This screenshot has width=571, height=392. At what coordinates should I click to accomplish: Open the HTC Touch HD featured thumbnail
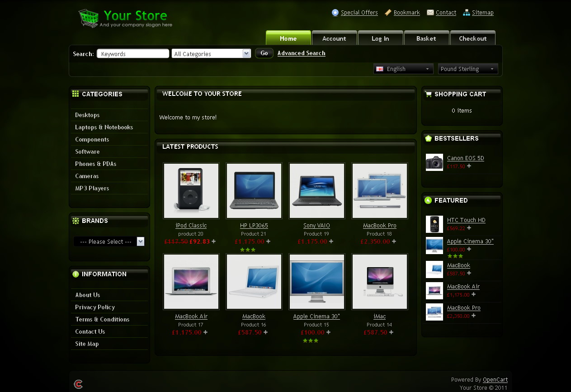[434, 224]
